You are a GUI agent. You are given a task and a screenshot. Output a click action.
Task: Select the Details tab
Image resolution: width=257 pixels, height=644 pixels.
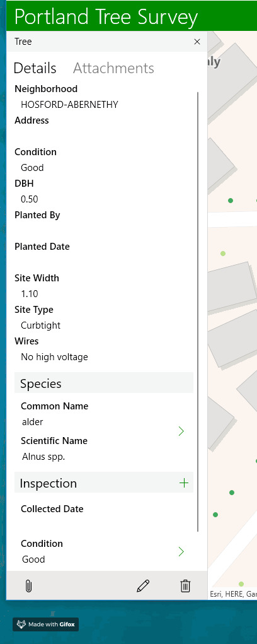[x=35, y=67]
